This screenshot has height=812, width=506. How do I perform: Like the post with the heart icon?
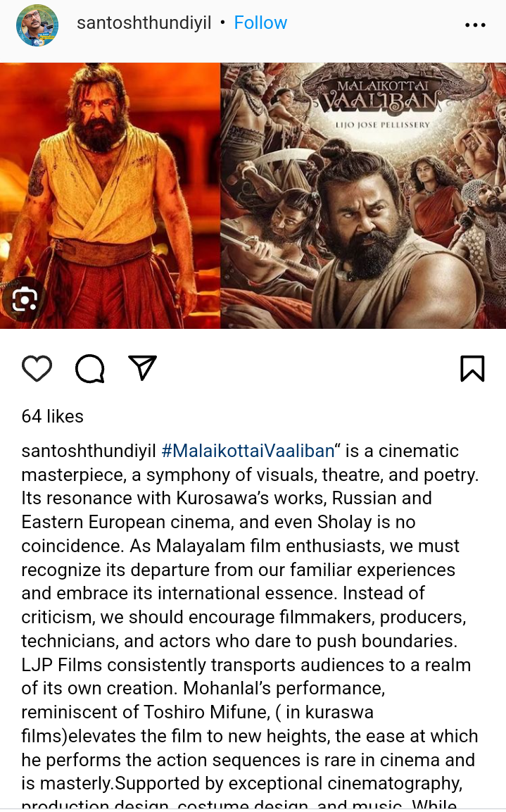click(37, 369)
